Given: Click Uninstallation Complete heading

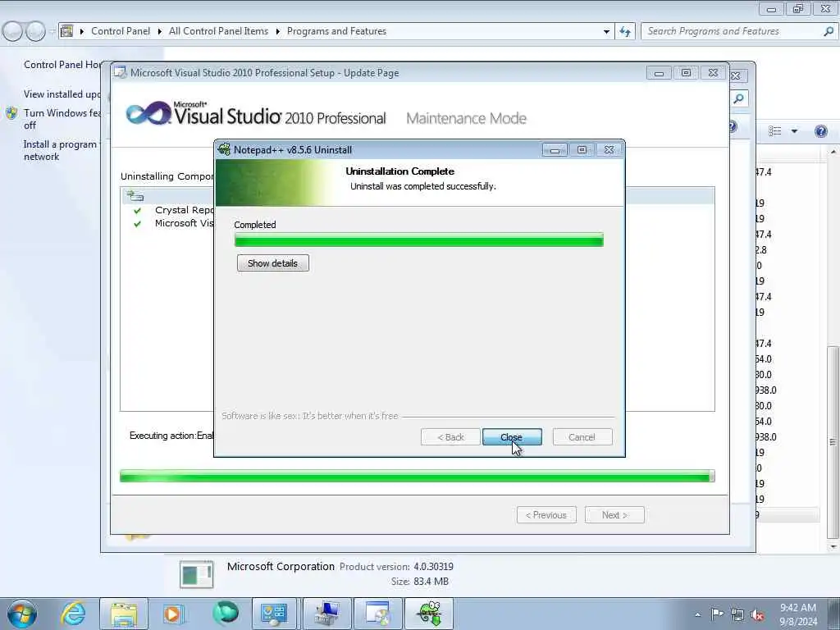Looking at the screenshot, I should 400,171.
